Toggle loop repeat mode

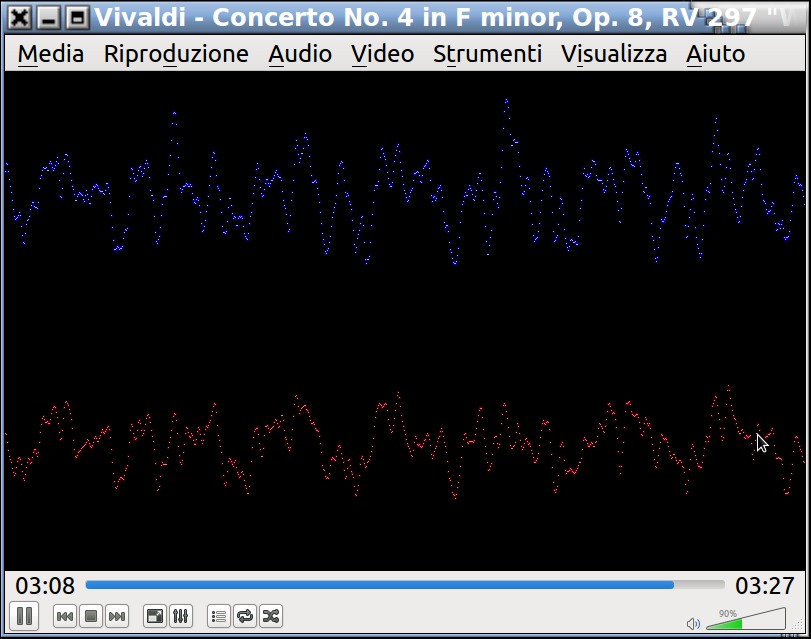tap(245, 616)
